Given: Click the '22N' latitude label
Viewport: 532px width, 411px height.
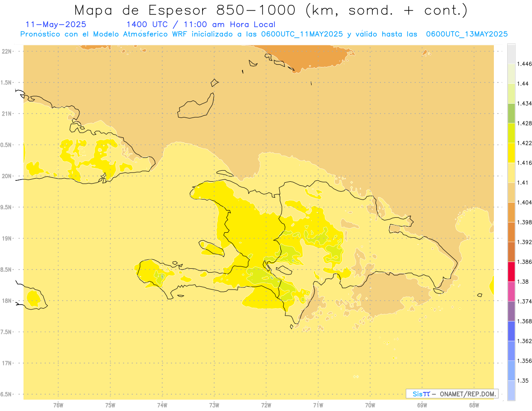Looking at the screenshot, I should click(x=7, y=51).
